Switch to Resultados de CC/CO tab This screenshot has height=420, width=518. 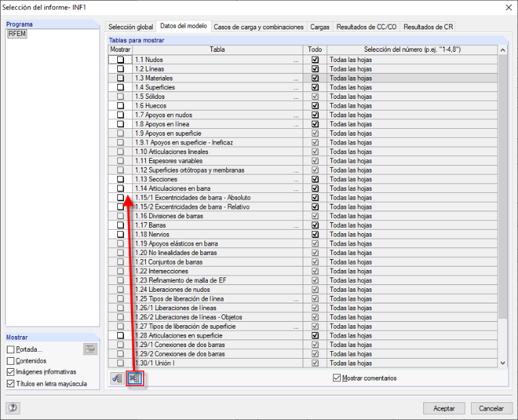point(366,27)
